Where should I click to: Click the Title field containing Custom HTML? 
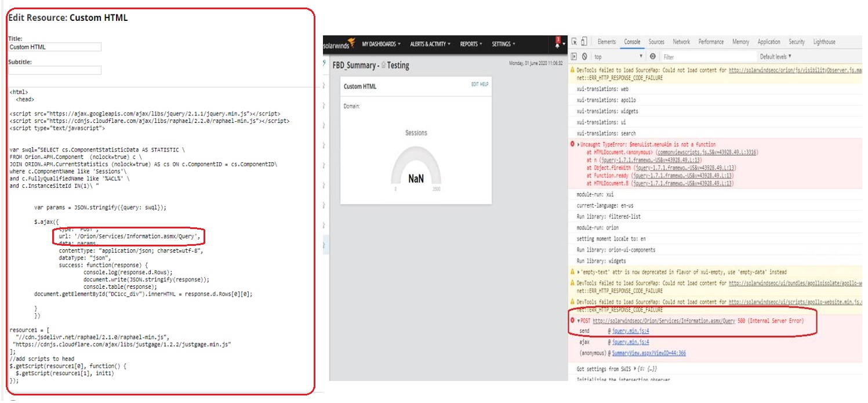55,47
